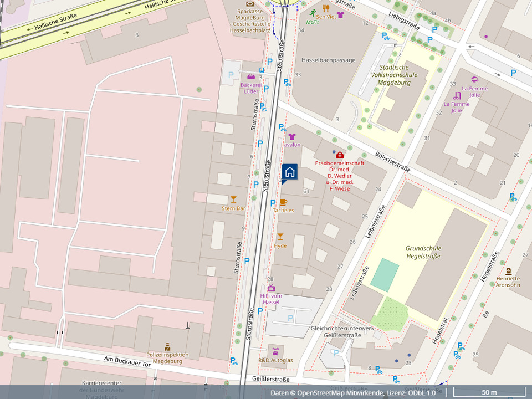
Task: Select the Sparkasse Magdeburg bank icon
Action: [250, 4]
